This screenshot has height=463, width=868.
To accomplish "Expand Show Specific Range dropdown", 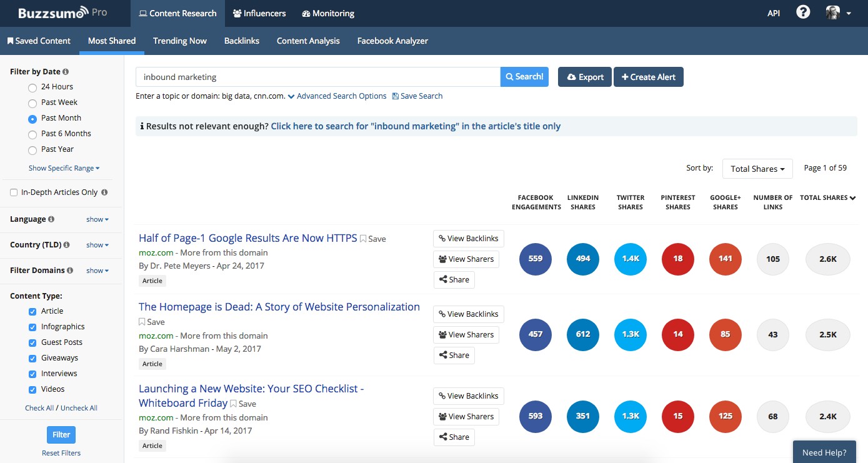I will (64, 168).
